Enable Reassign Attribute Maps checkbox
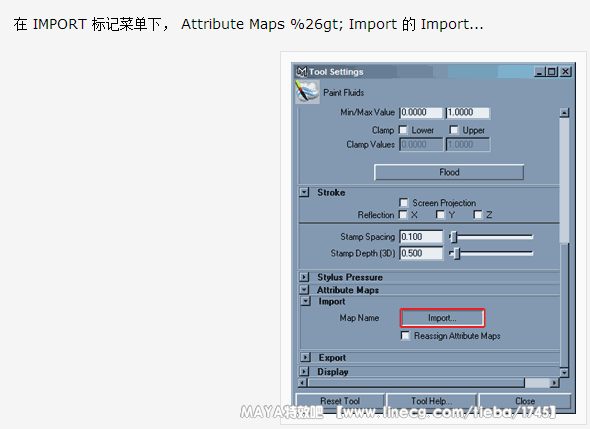The width and height of the screenshot is (590, 429). [405, 336]
